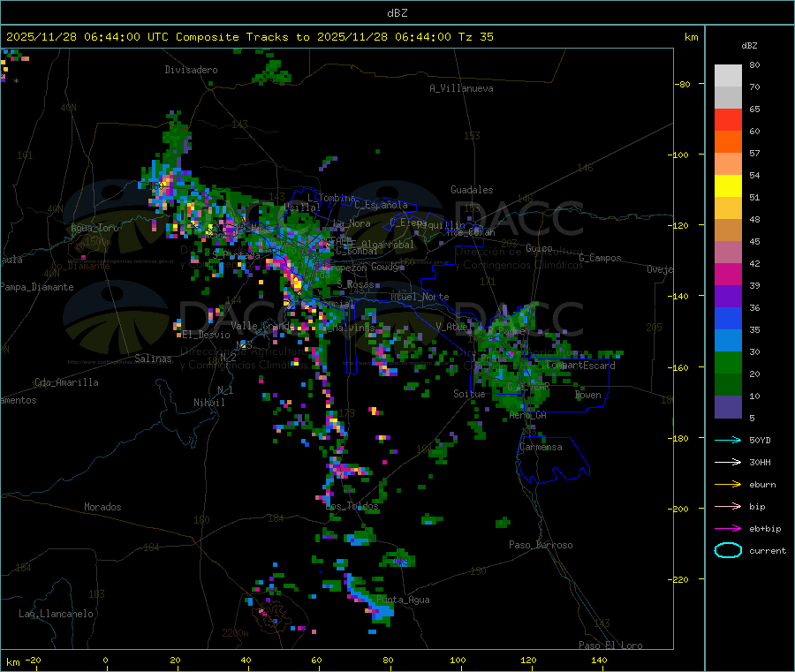Click the Malvinas map label
Screen dimensions: 795x672
pyautogui.click(x=353, y=328)
